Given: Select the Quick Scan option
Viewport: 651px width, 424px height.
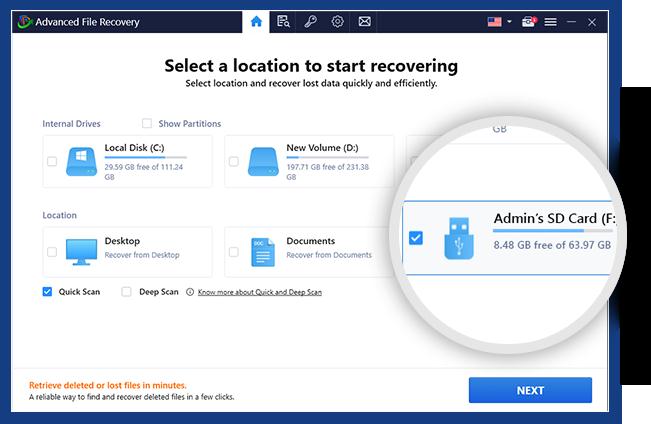Looking at the screenshot, I should click(47, 292).
